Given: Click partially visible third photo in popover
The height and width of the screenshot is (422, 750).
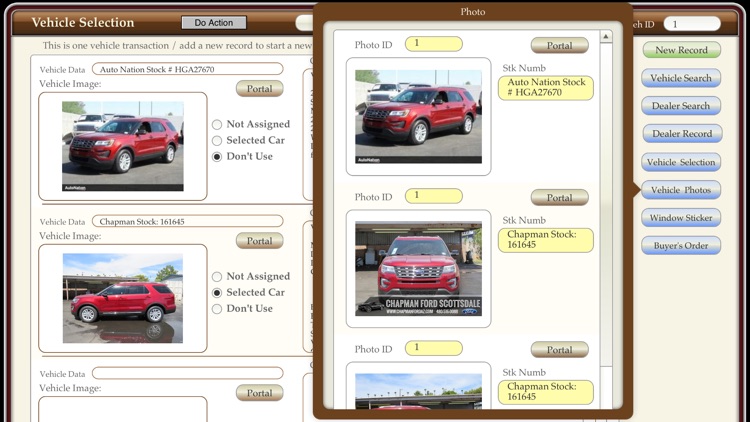Looking at the screenshot, I should tap(419, 391).
